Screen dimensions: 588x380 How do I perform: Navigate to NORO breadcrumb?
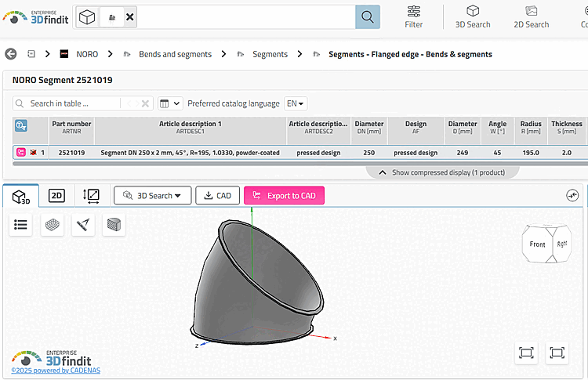click(x=87, y=54)
